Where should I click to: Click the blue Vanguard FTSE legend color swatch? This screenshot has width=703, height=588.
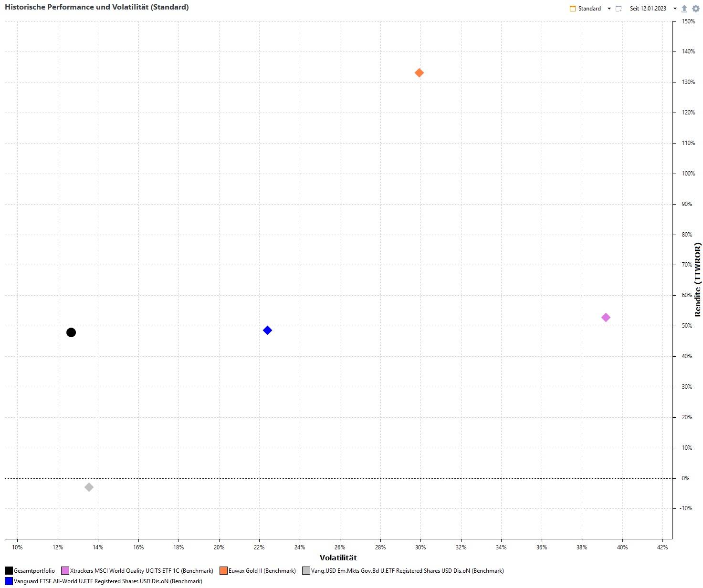coord(9,581)
